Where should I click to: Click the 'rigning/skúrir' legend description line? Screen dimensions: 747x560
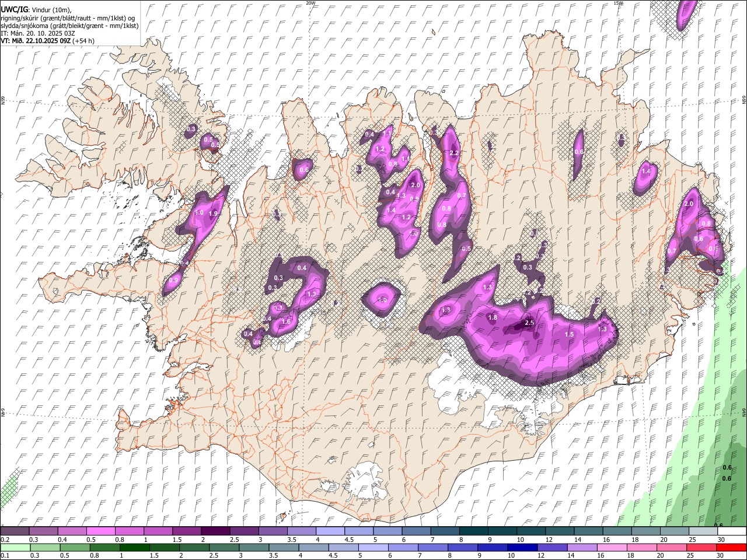point(68,18)
